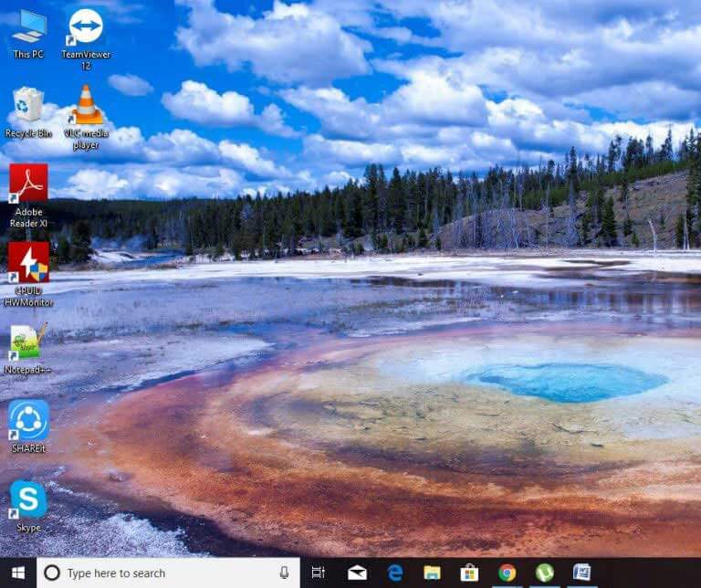This screenshot has height=588, width=701.
Task: Select the TeamViewer 12 shortcut
Action: [86, 38]
